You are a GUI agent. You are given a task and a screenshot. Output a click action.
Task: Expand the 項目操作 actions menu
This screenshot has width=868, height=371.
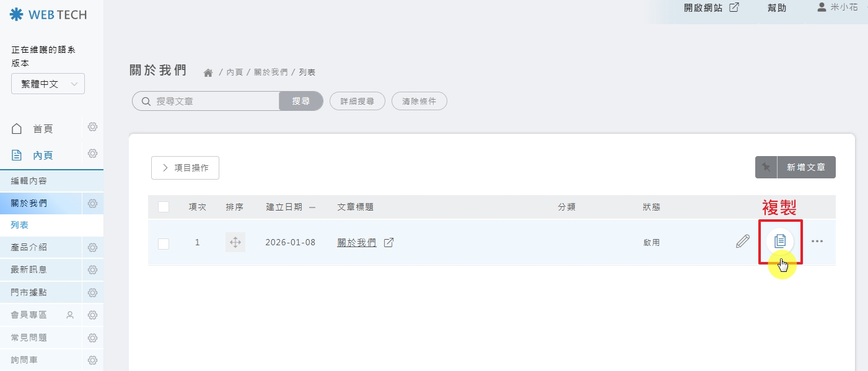pyautogui.click(x=185, y=168)
